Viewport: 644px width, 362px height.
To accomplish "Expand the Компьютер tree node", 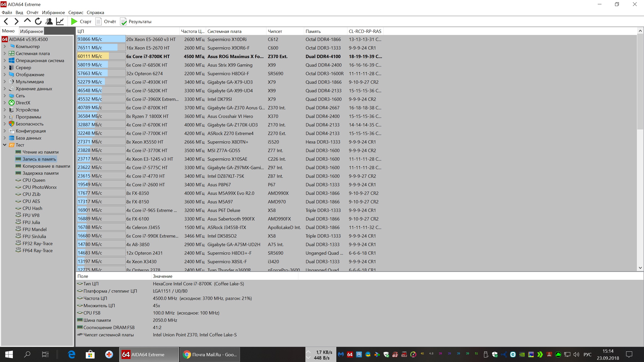I will (5, 47).
